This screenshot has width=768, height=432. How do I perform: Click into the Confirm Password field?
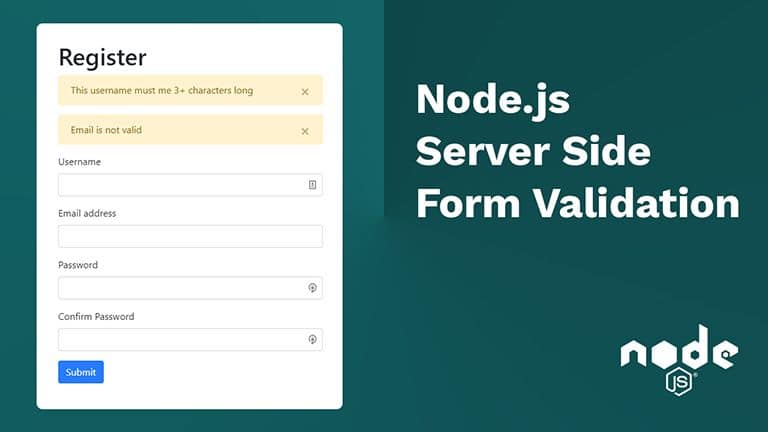coord(190,339)
